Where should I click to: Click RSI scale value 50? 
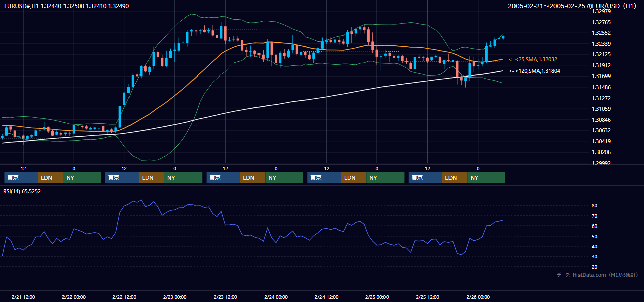click(595, 236)
